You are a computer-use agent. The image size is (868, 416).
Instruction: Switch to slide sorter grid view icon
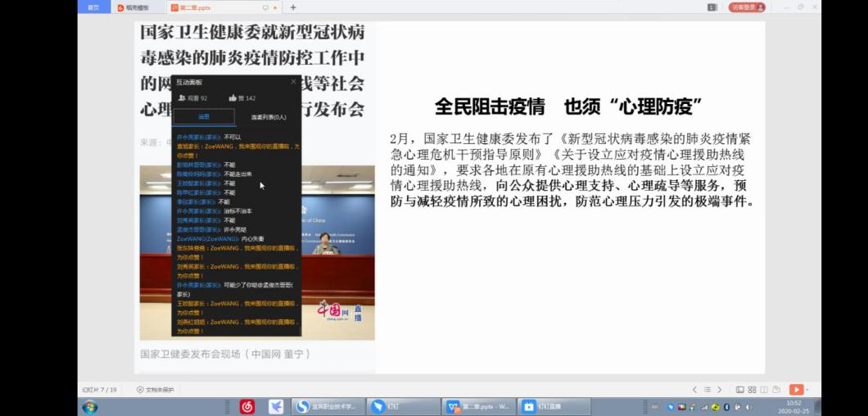(752, 390)
